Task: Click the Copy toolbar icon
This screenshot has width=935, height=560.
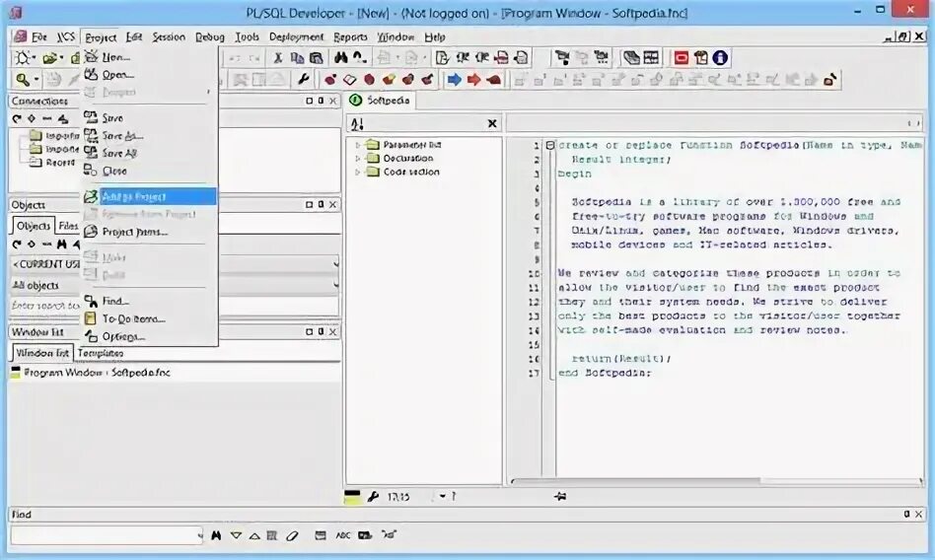Action: tap(297, 58)
